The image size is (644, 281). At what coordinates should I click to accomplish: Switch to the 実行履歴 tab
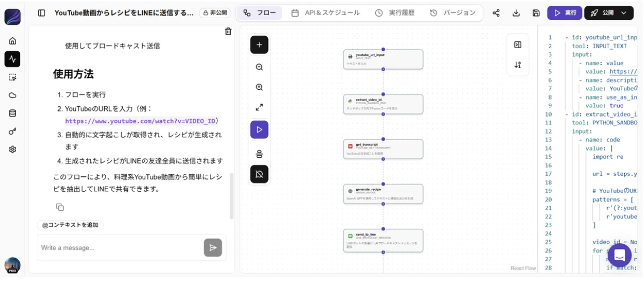point(395,13)
